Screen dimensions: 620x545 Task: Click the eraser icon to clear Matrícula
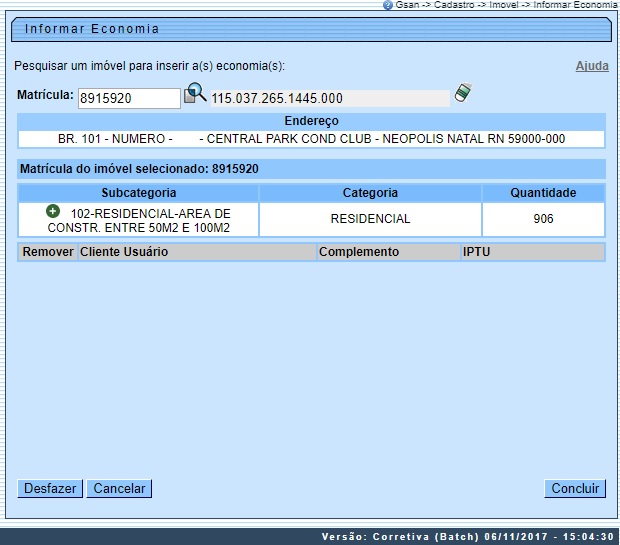[x=462, y=93]
